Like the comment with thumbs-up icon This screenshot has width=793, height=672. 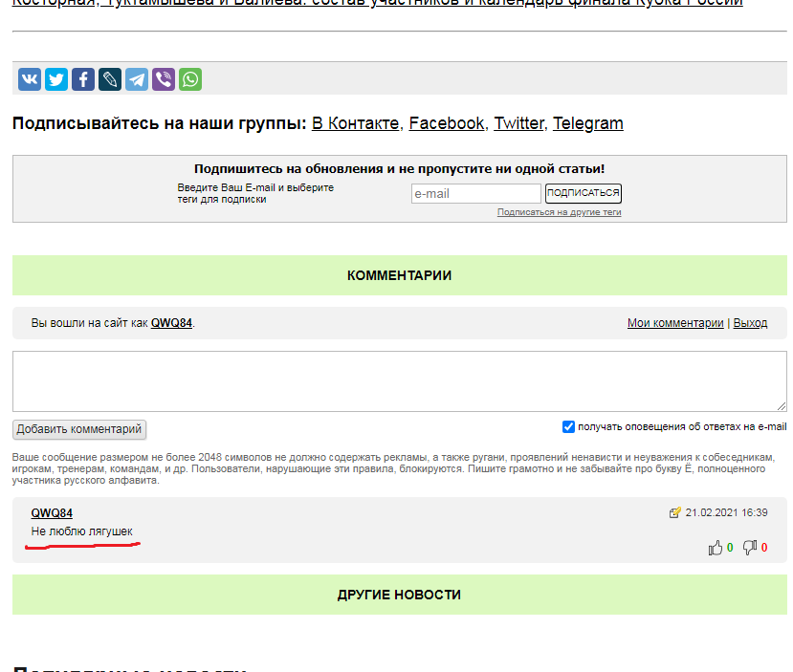click(x=716, y=548)
